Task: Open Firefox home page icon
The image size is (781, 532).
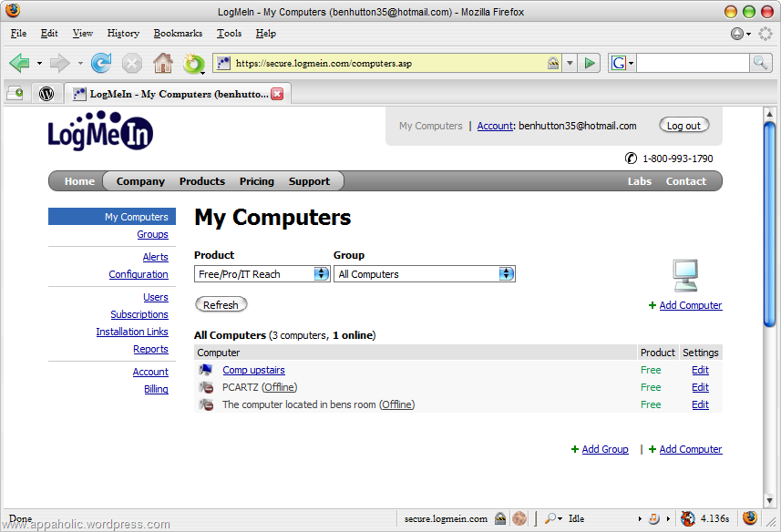Action: tap(162, 63)
